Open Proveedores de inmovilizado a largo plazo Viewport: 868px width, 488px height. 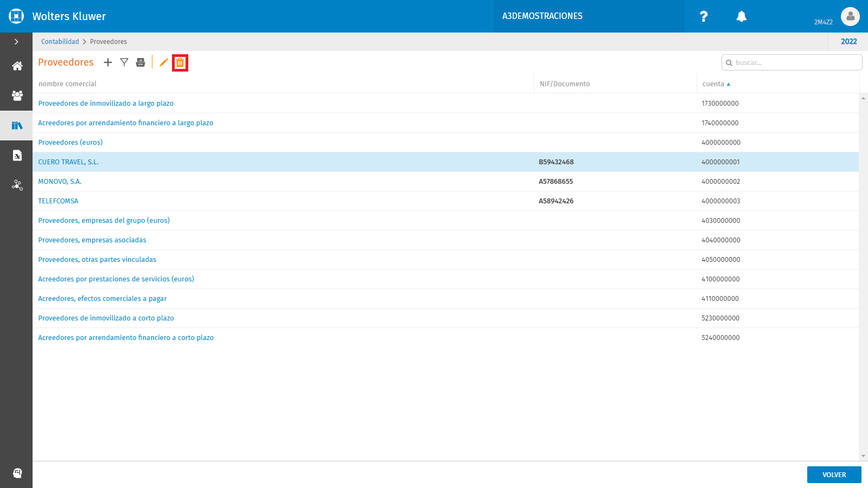(x=106, y=104)
